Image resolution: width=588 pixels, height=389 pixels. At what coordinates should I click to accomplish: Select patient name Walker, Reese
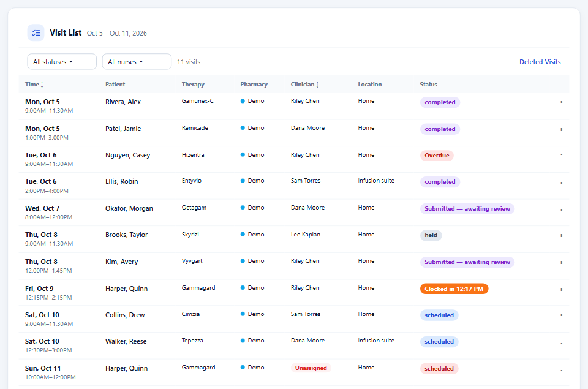point(126,341)
